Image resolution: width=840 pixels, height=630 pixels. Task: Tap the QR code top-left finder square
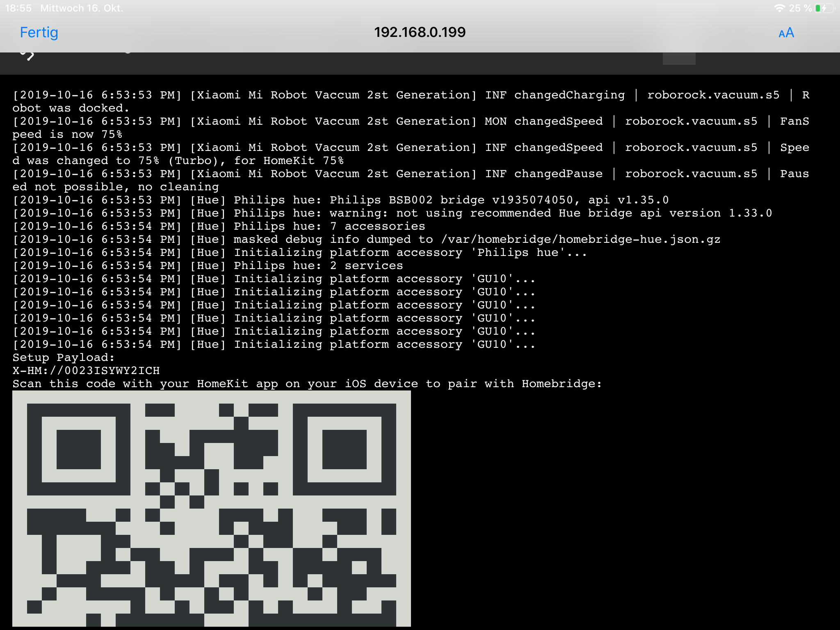pyautogui.click(x=78, y=449)
